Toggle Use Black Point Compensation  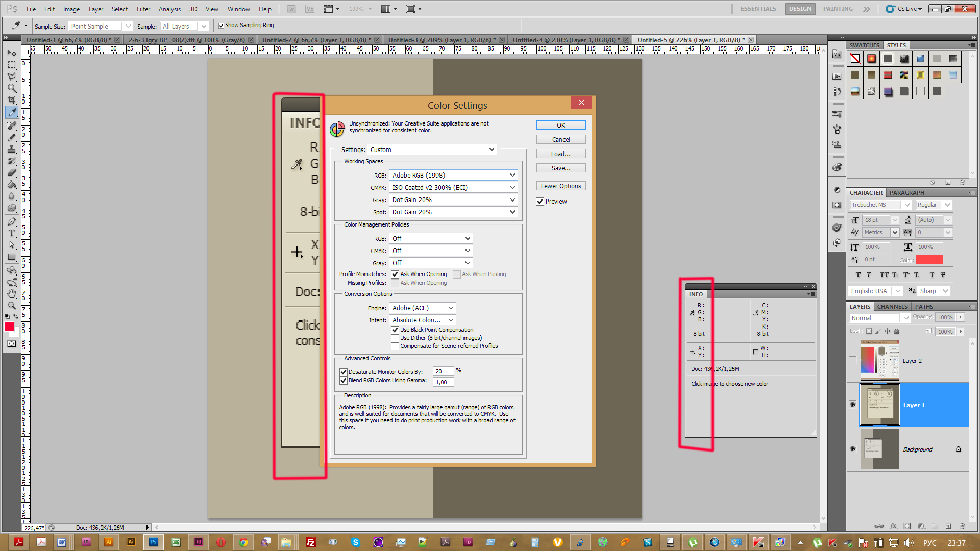[395, 330]
